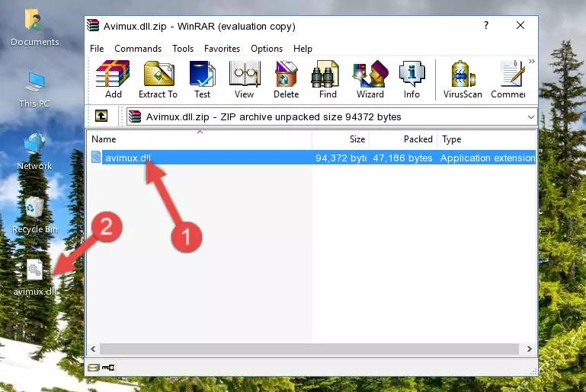Select avimux.dll name in archive list

[128, 158]
